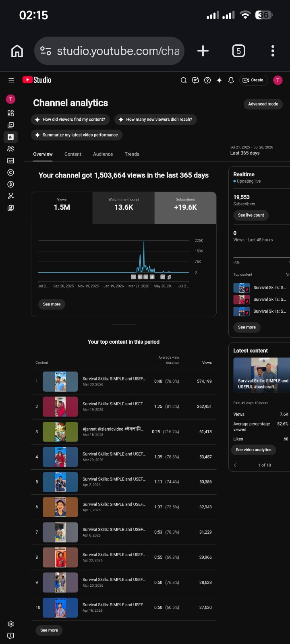The width and height of the screenshot is (290, 644).
Task: Ask How many new viewers did I reach
Action: tap(155, 120)
